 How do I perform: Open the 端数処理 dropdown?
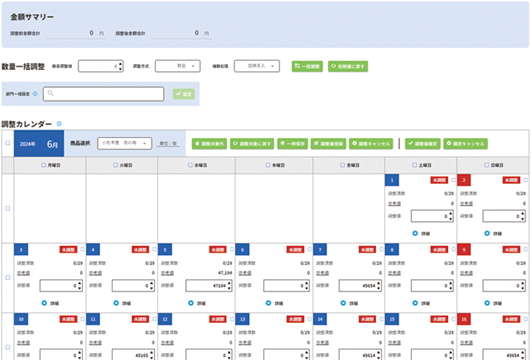pos(257,66)
